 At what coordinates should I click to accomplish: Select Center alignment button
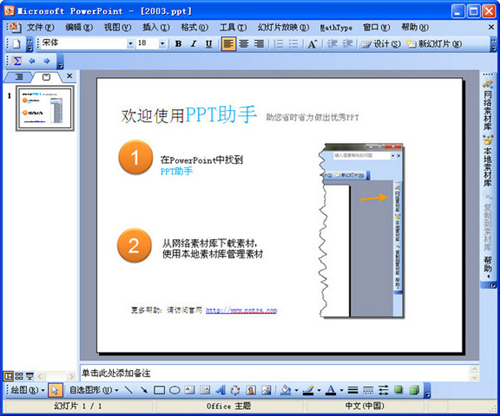click(244, 44)
